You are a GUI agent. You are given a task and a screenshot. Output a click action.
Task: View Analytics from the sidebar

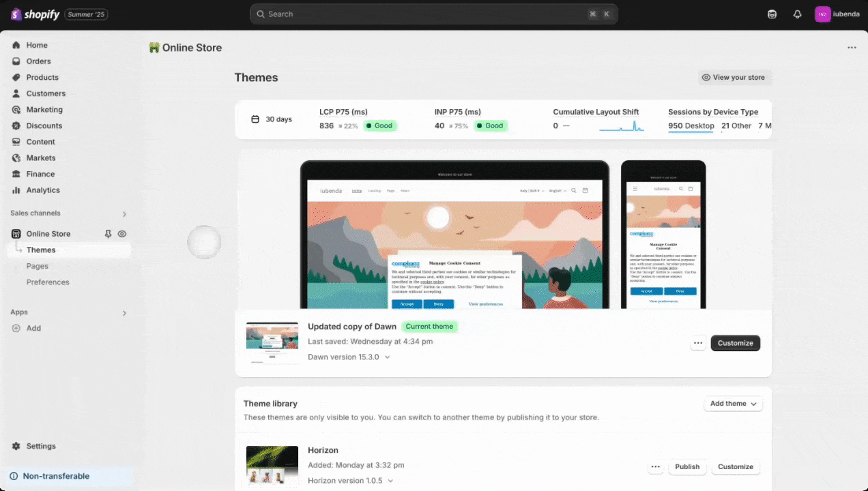[x=43, y=190]
